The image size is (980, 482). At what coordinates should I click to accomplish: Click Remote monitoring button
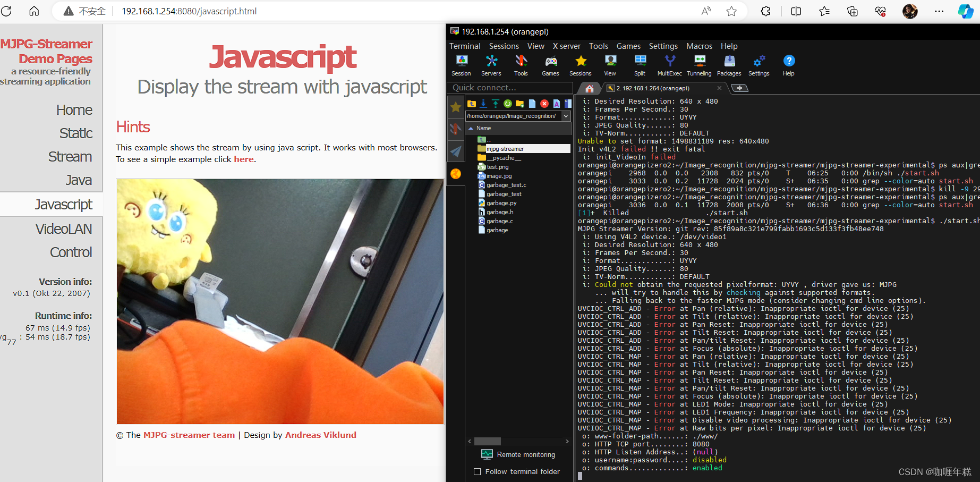pos(518,454)
